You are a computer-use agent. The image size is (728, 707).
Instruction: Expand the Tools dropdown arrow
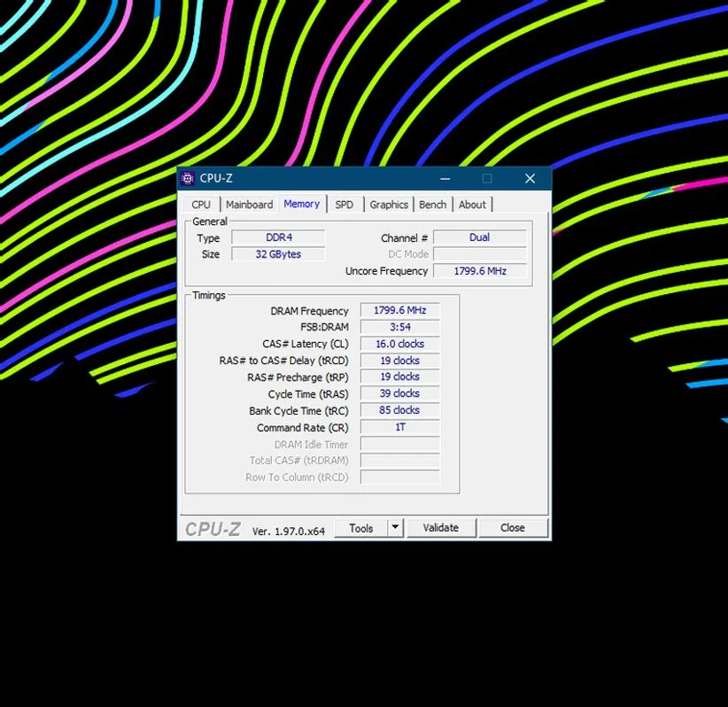coord(395,528)
